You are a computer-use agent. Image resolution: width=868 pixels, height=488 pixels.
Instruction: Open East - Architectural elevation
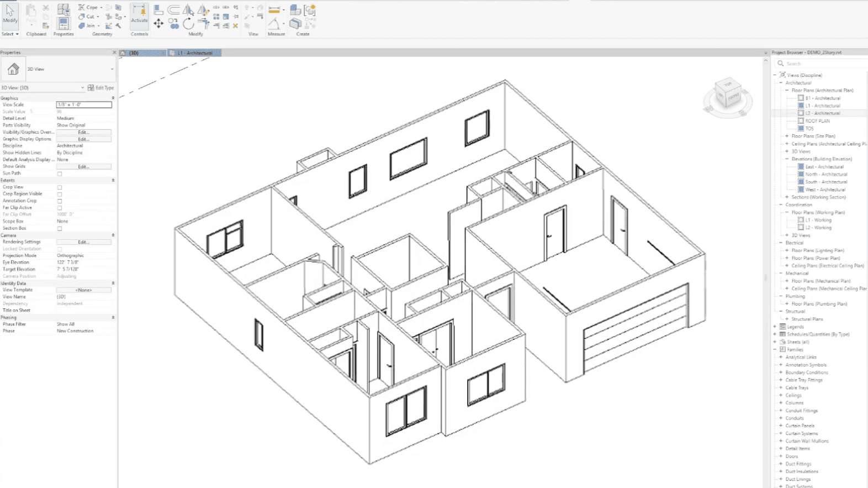pyautogui.click(x=824, y=166)
